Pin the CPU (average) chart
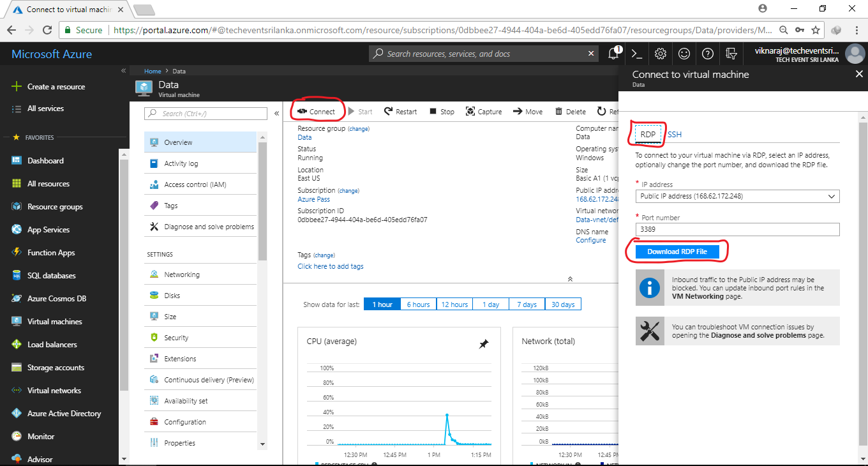 484,344
